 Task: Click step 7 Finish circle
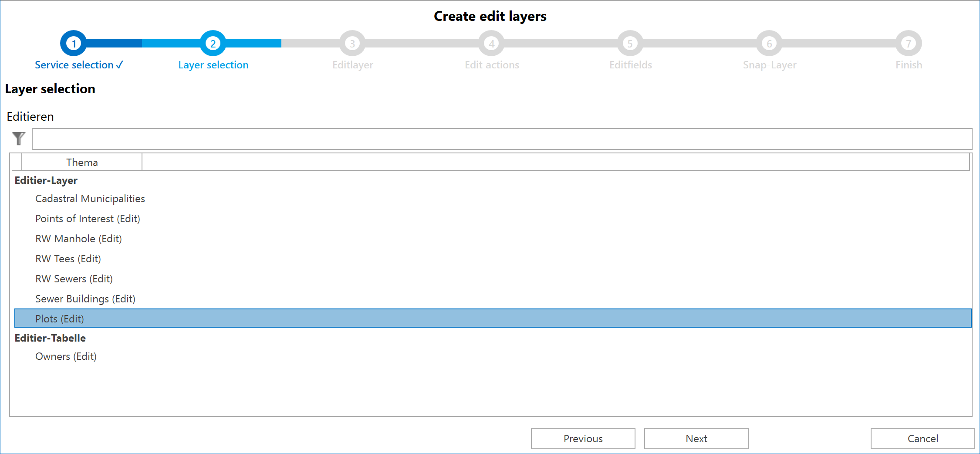point(908,43)
